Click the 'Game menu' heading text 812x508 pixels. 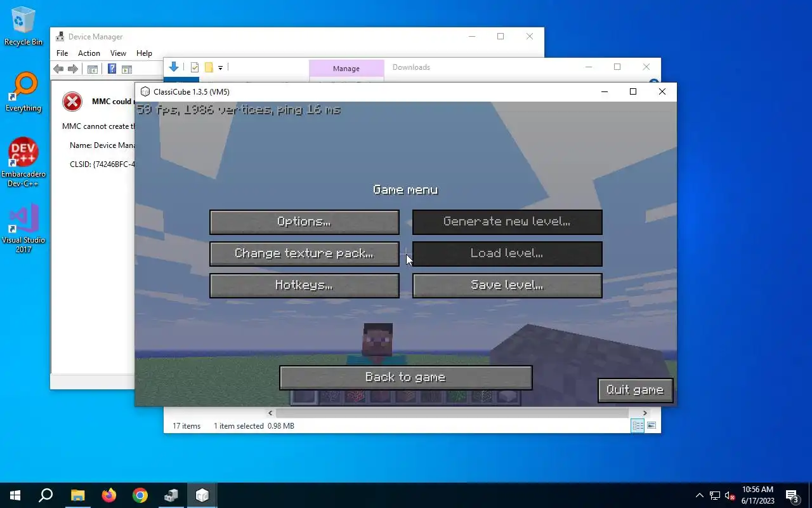click(405, 190)
